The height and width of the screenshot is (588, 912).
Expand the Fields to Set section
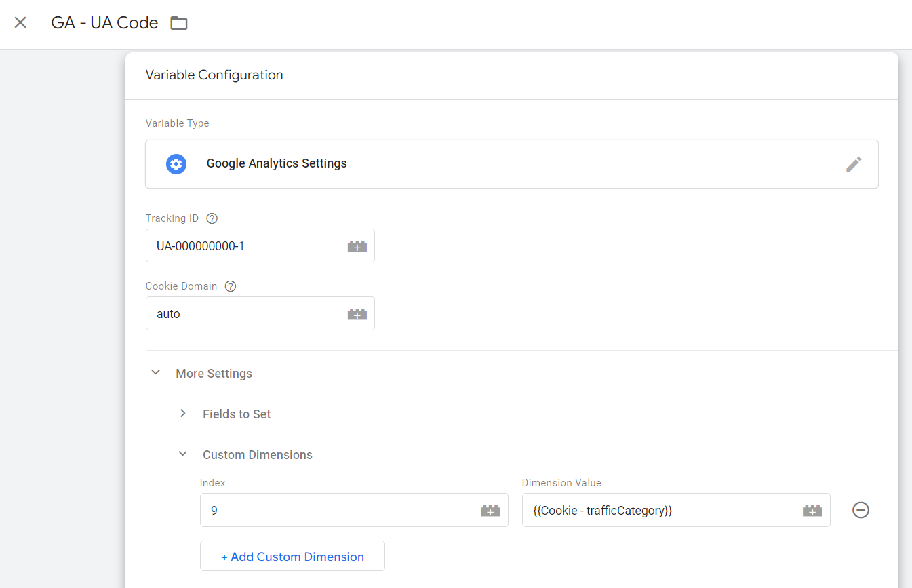point(182,414)
